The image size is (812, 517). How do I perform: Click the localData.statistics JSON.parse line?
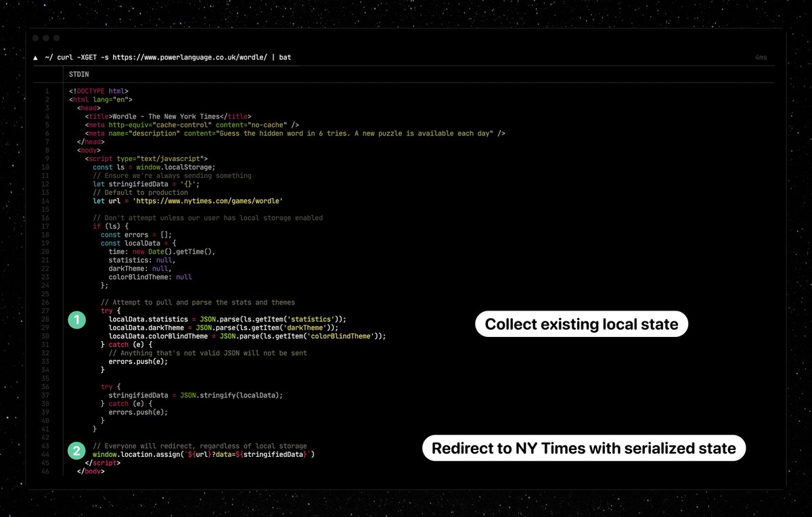[227, 319]
